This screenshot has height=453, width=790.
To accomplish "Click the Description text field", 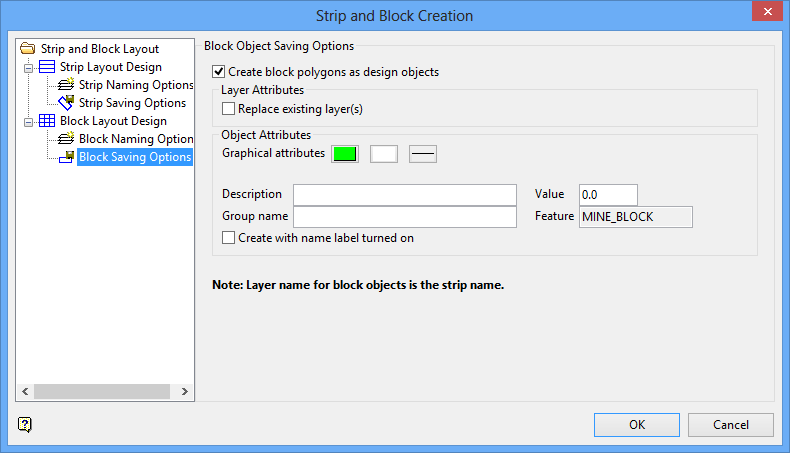I will (404, 194).
